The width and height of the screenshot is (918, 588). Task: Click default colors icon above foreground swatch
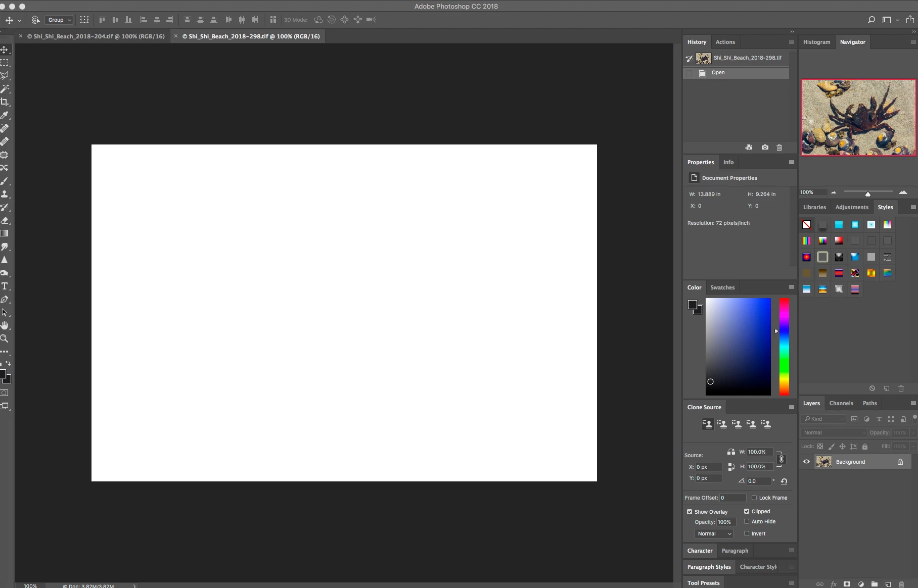tap(2, 364)
